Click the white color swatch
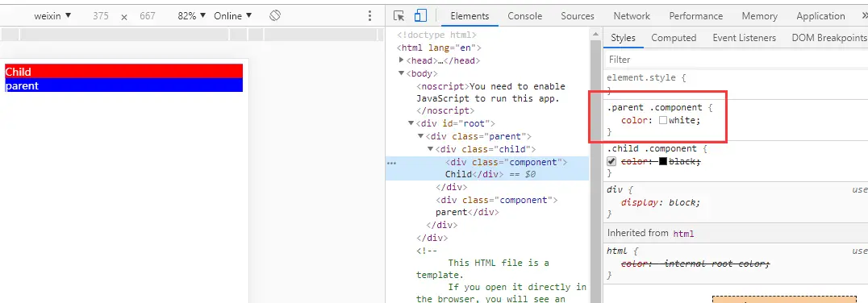Image resolution: width=868 pixels, height=303 pixels. point(662,121)
